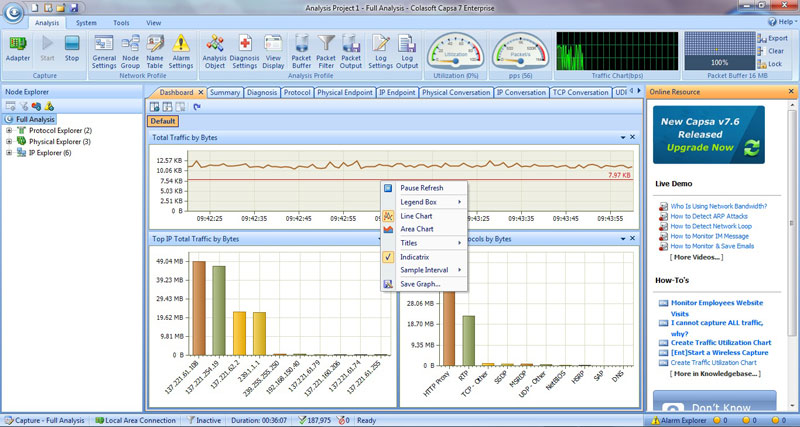Open the Adapter selection icon
Screen dimensions: 800x427
18,48
